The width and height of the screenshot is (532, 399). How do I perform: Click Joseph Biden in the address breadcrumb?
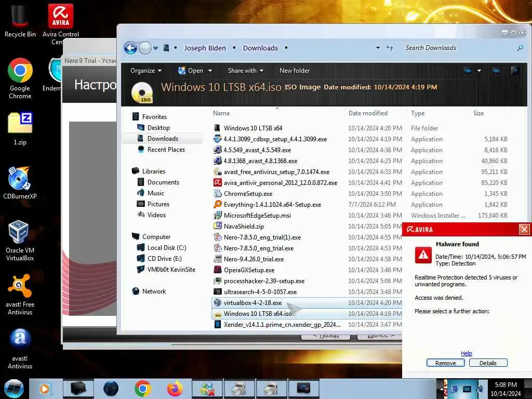coord(205,48)
